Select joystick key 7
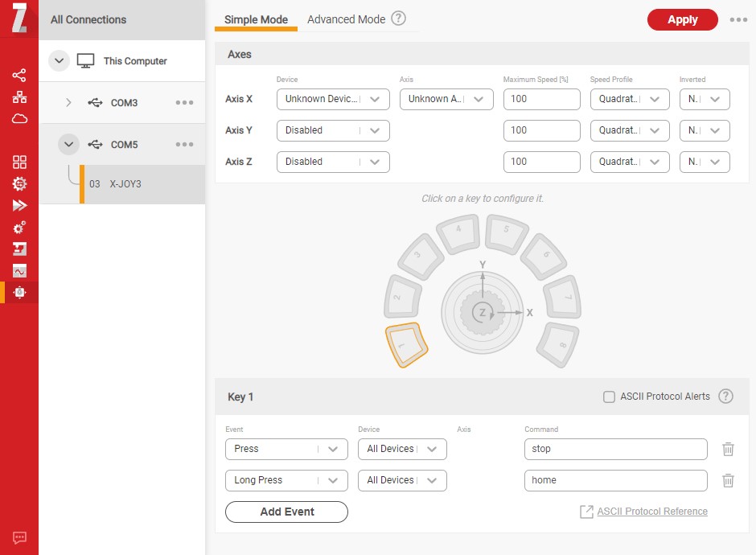Image resolution: width=756 pixels, height=555 pixels. tap(562, 296)
